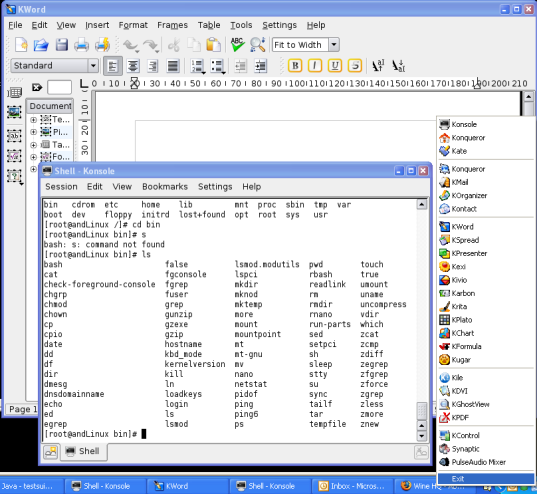Set paragraph alignment to right
This screenshot has height=494, width=537.
(153, 66)
